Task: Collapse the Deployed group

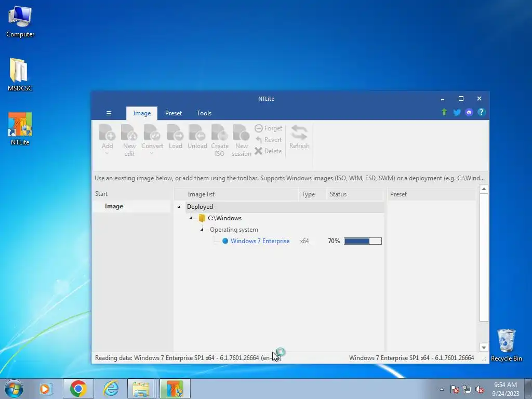Action: pyautogui.click(x=179, y=207)
